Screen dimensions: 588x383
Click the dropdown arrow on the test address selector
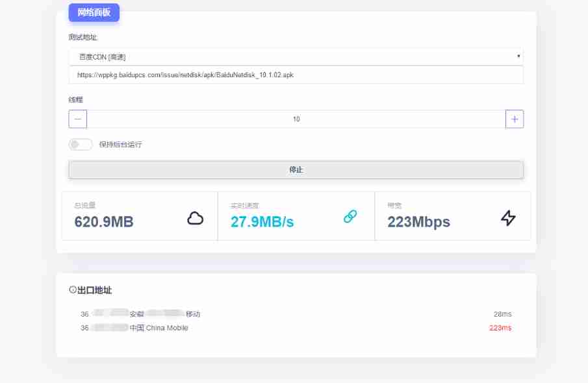click(518, 56)
